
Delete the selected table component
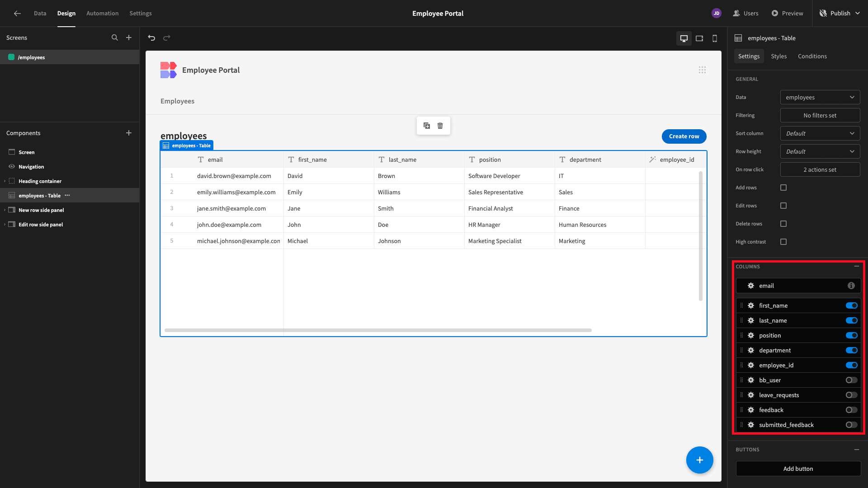pos(440,126)
